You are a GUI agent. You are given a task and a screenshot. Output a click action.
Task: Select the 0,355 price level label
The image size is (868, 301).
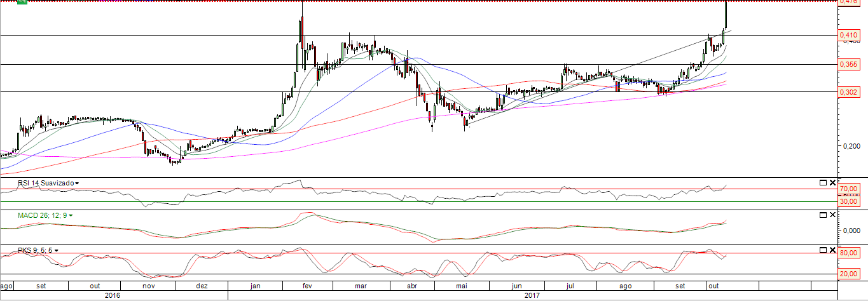tap(848, 64)
